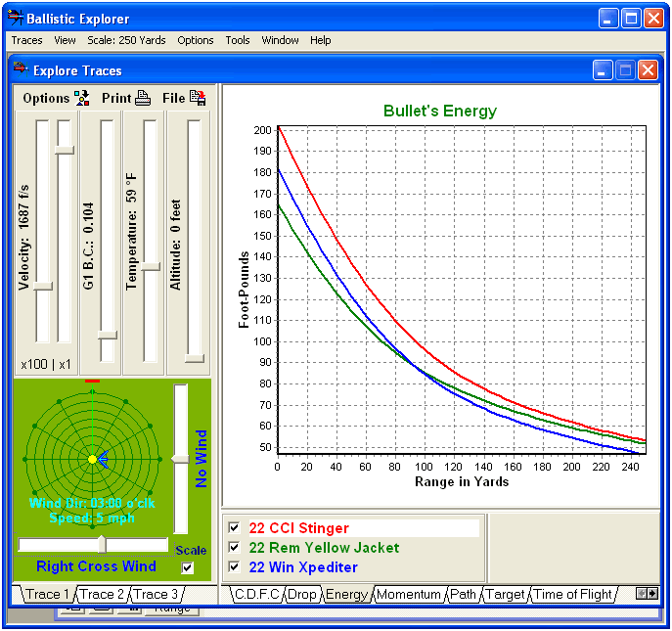Click the File label button
The width and height of the screenshot is (672, 631).
pyautogui.click(x=173, y=98)
